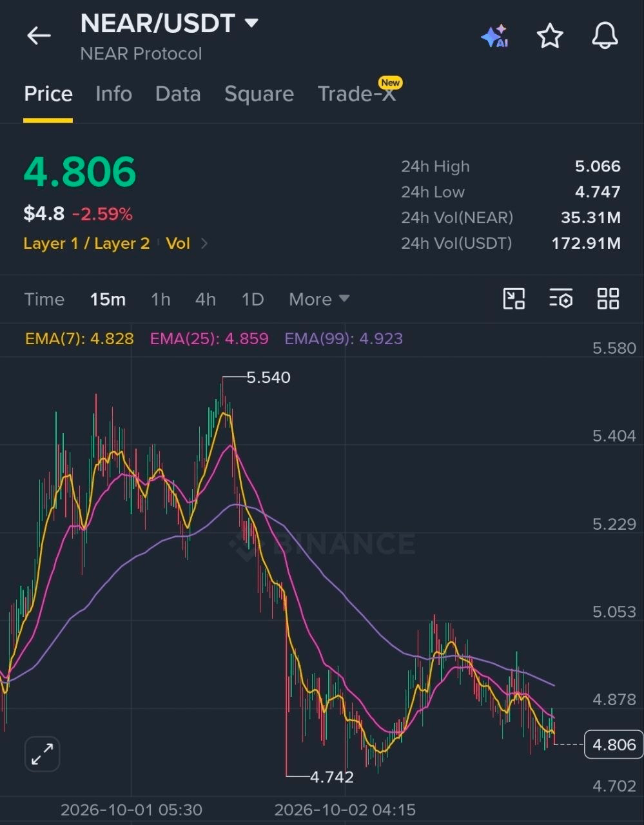
Task: Click the EMA(25) indicator label
Action: [209, 338]
